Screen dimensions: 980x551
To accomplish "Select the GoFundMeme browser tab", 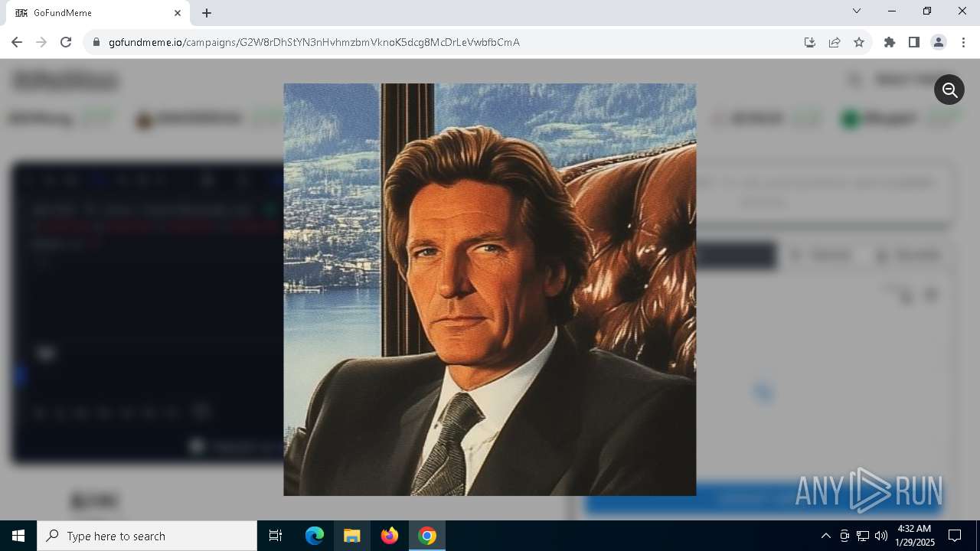I will (98, 13).
